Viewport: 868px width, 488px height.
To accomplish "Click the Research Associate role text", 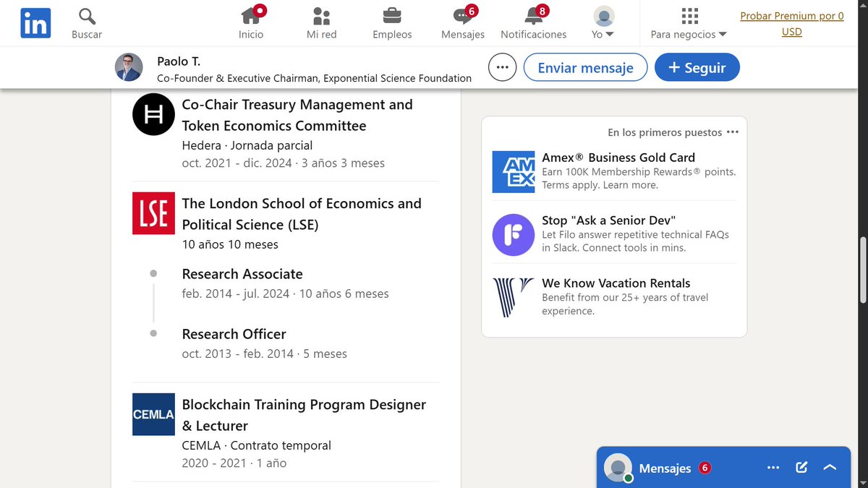I will [242, 274].
